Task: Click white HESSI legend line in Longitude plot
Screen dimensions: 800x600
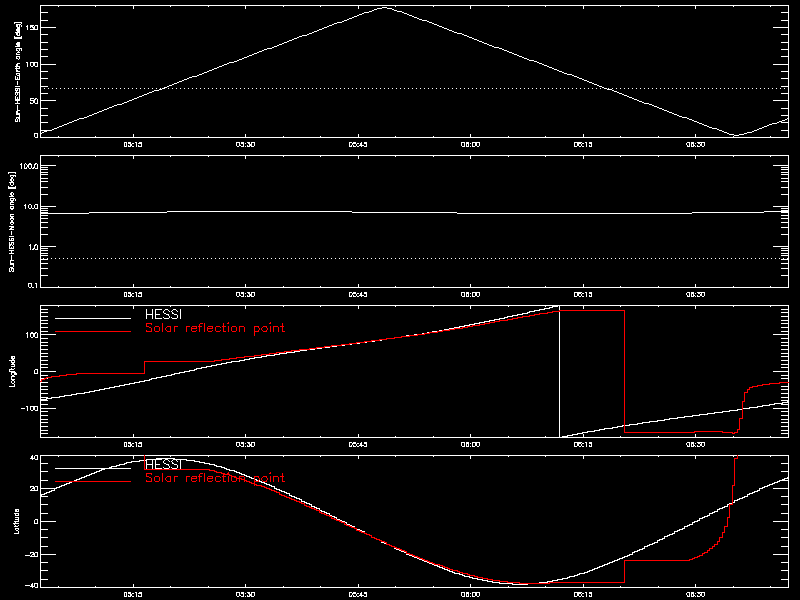Action: click(x=93, y=318)
